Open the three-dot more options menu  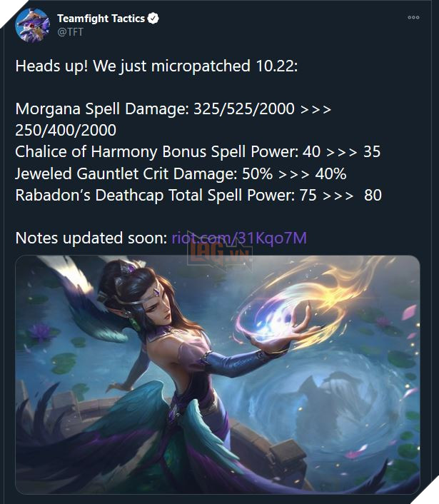413,17
